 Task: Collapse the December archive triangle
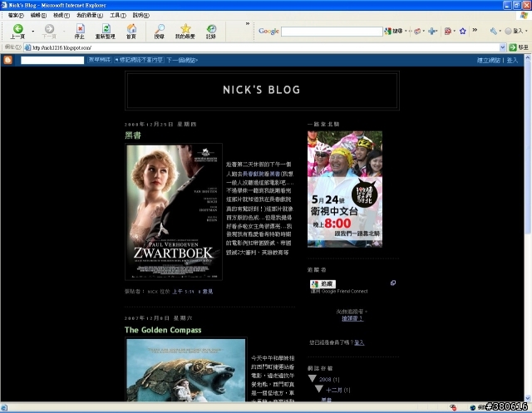[319, 389]
